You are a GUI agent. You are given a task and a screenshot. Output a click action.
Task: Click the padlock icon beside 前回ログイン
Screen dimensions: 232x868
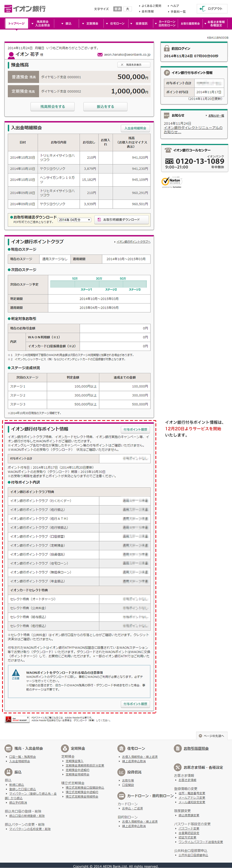tap(166, 48)
